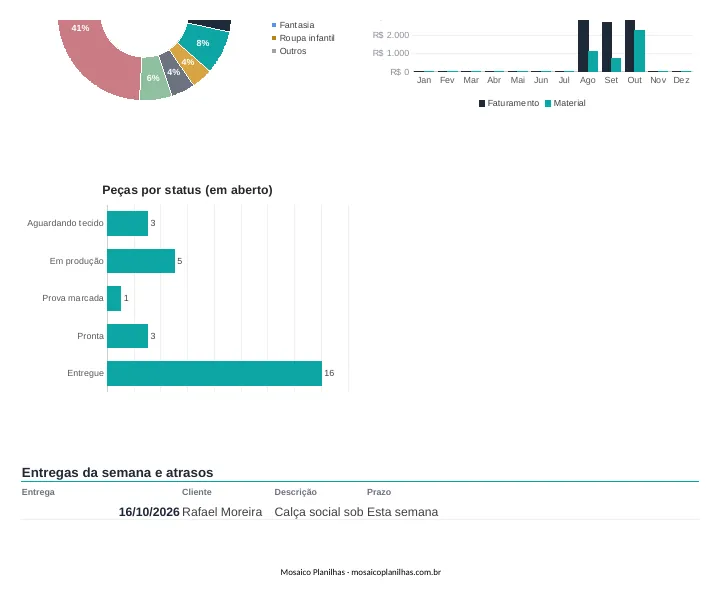Select the Rafael Moreira client cell
This screenshot has height=597, width=719.
222,512
